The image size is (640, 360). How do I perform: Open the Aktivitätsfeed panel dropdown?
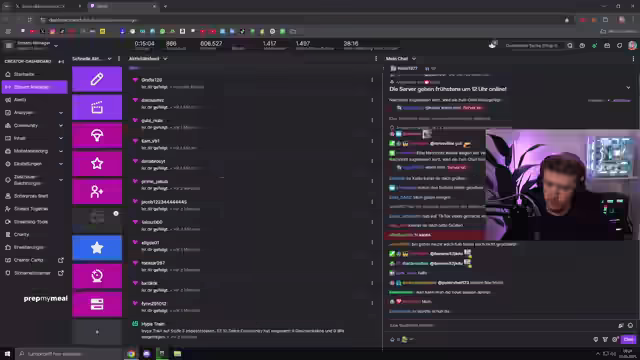pyautogui.click(x=165, y=59)
